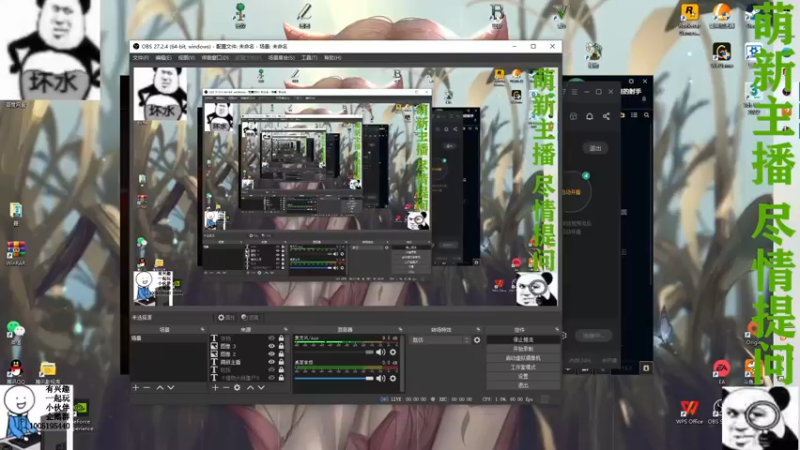Open the 桌面音频 audio settings gear
This screenshot has width=800, height=450.
[x=393, y=379]
